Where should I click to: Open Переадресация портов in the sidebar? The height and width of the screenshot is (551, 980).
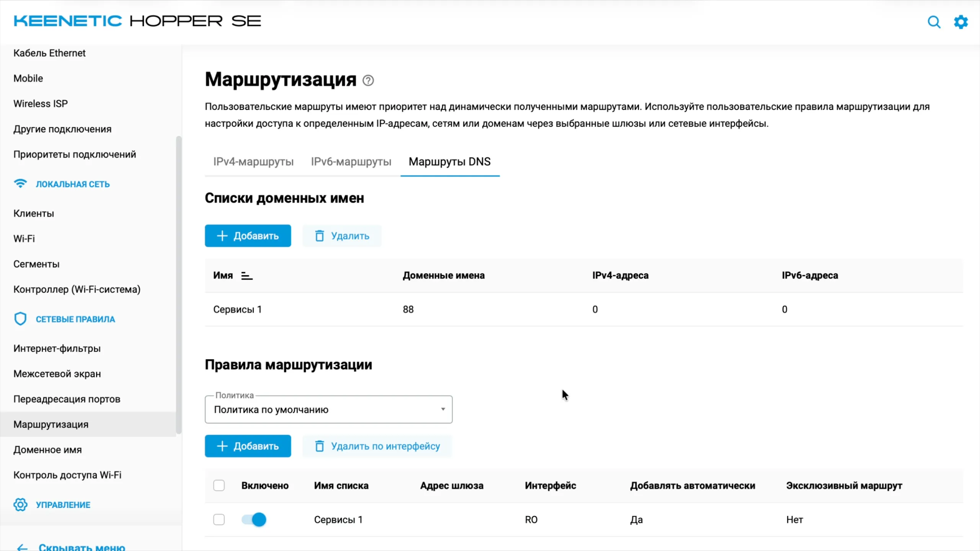point(67,399)
